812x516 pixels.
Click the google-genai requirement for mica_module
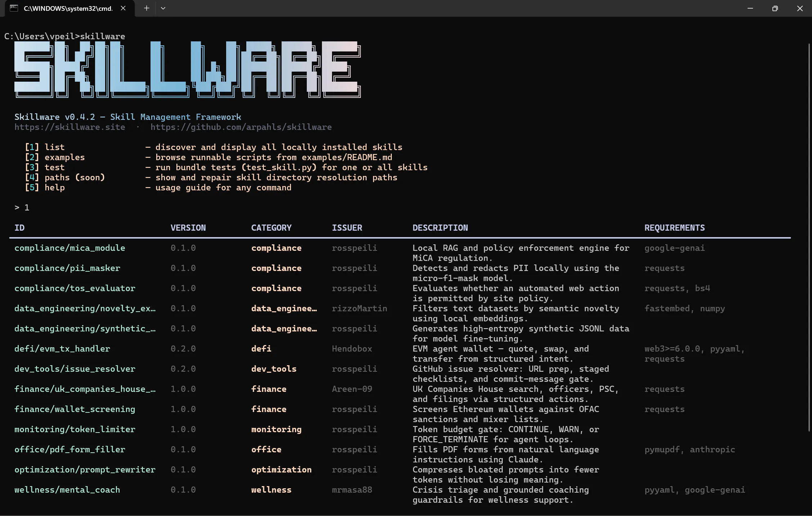coord(675,248)
